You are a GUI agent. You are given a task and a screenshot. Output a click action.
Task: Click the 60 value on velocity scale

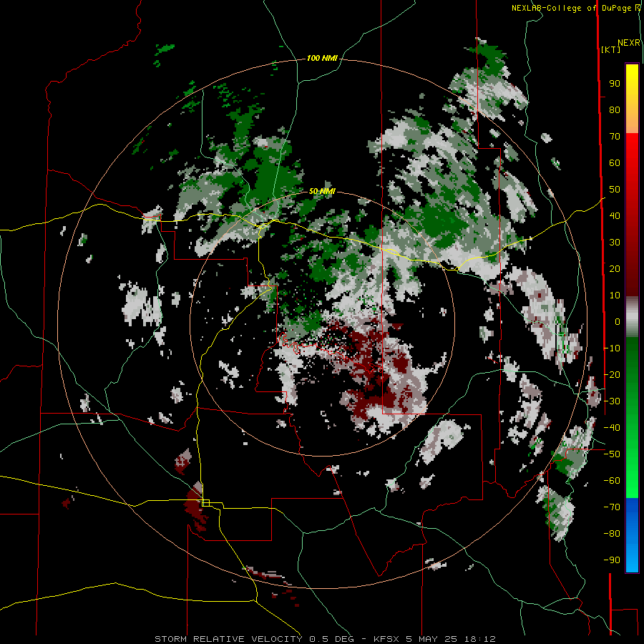[615, 162]
